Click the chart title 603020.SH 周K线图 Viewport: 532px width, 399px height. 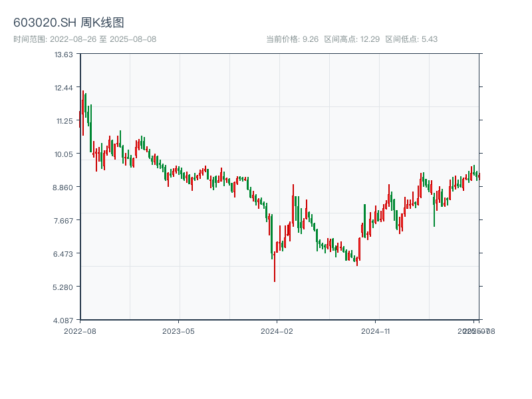point(68,23)
